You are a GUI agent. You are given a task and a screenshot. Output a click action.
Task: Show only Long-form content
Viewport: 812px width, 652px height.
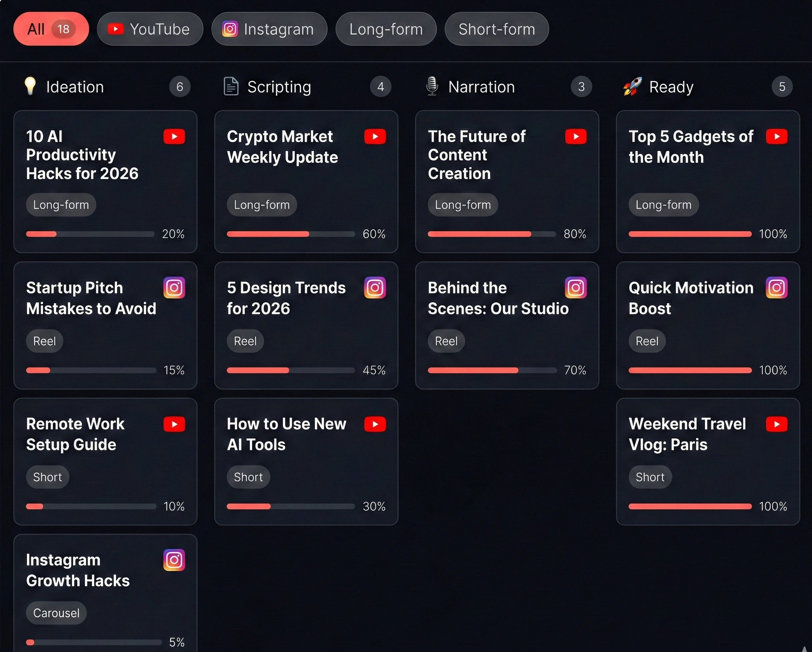386,29
